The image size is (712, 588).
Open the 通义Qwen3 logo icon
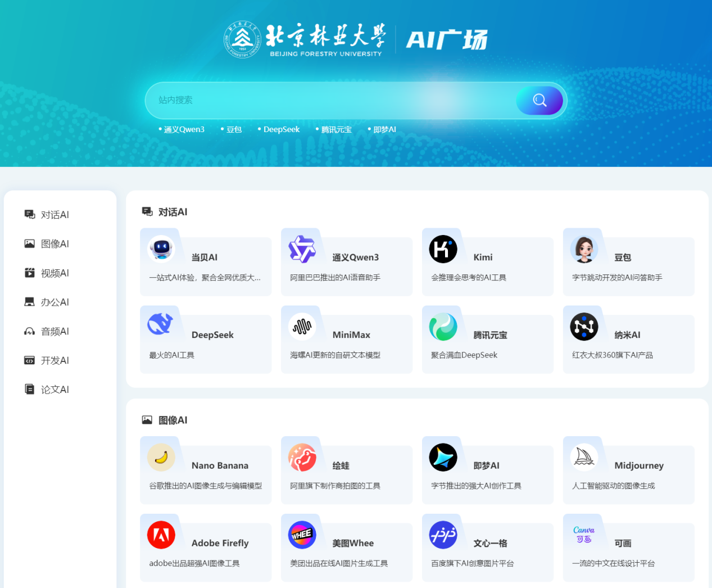[302, 249]
